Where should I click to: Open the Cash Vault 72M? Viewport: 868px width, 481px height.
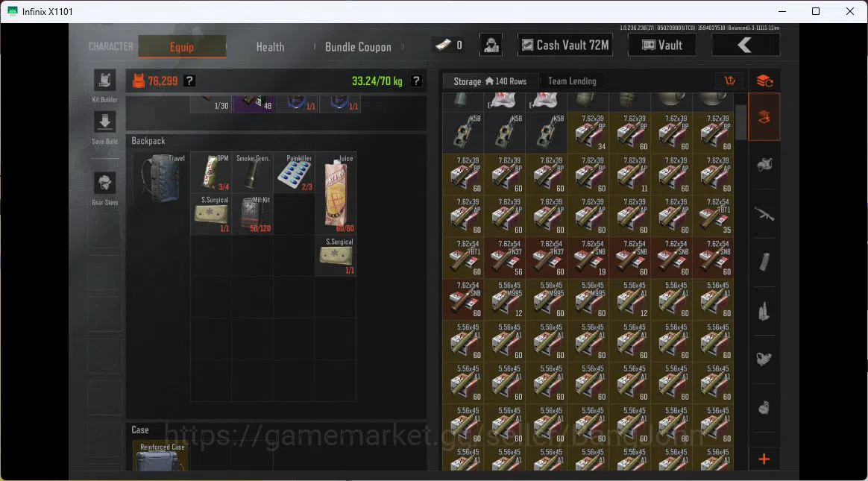point(566,45)
